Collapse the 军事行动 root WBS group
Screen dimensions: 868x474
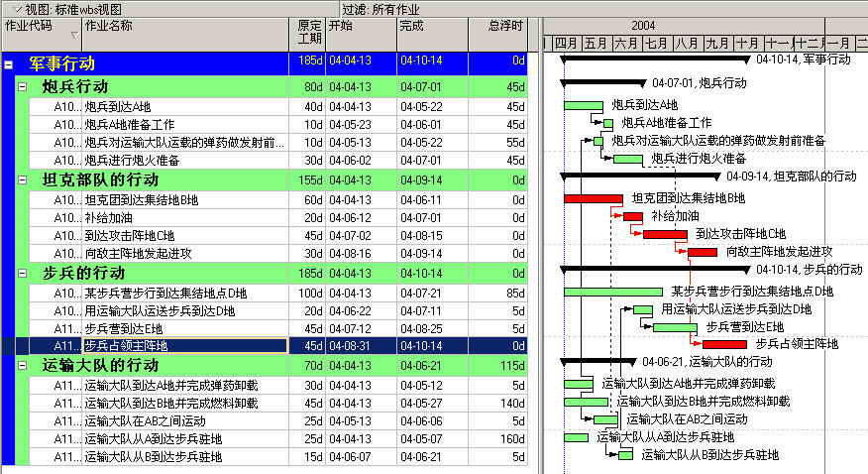pyautogui.click(x=8, y=64)
